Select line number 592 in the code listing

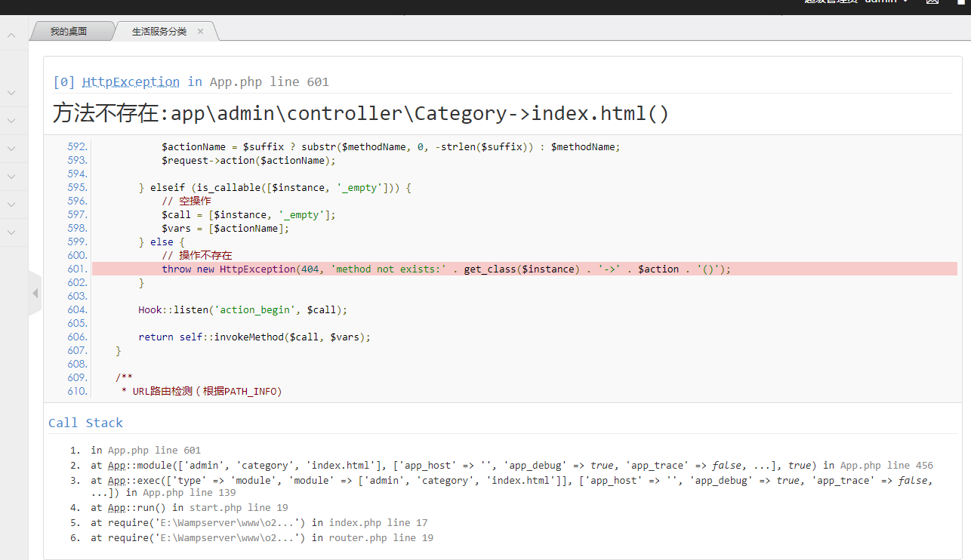77,146
